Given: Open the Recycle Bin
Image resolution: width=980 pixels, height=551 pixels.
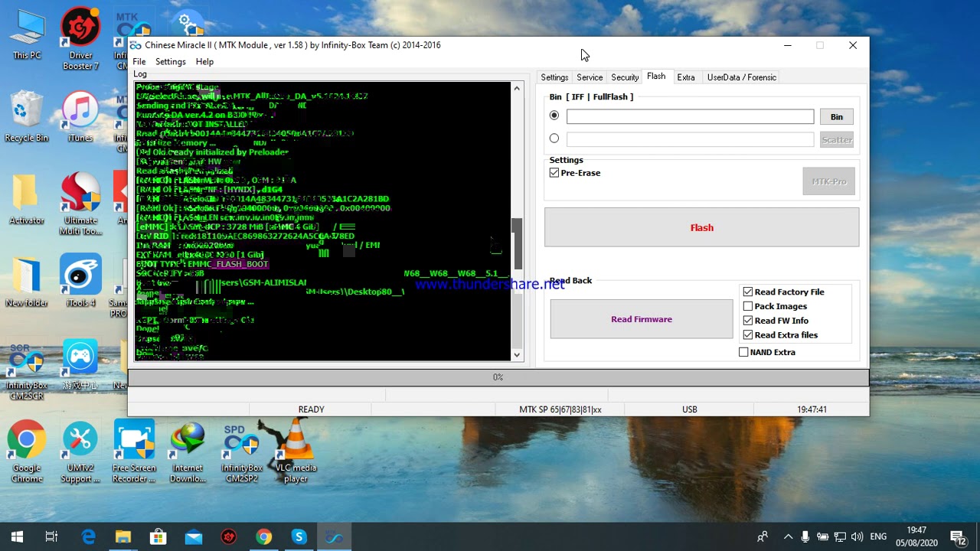Looking at the screenshot, I should point(27,117).
